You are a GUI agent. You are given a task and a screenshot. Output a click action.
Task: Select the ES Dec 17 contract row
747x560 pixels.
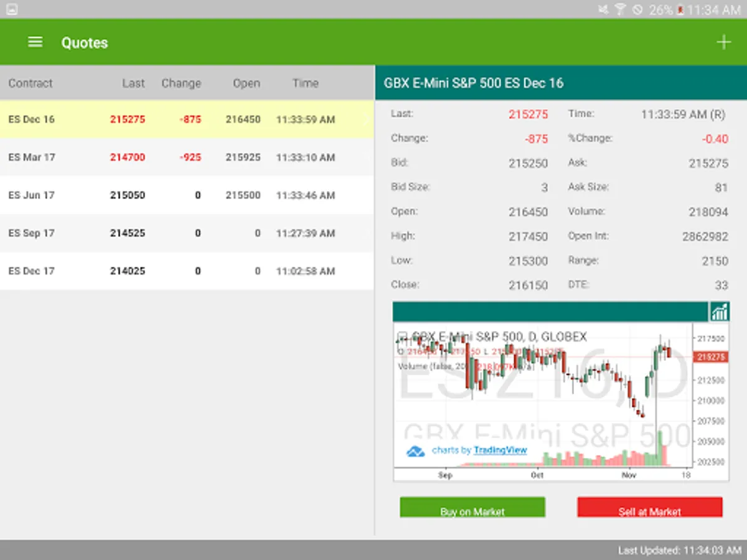pos(187,271)
